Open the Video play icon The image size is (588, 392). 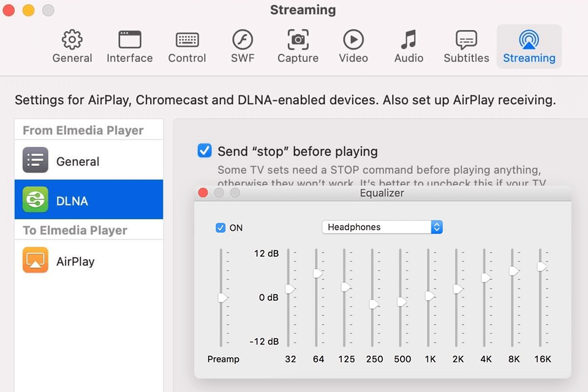[x=353, y=39]
